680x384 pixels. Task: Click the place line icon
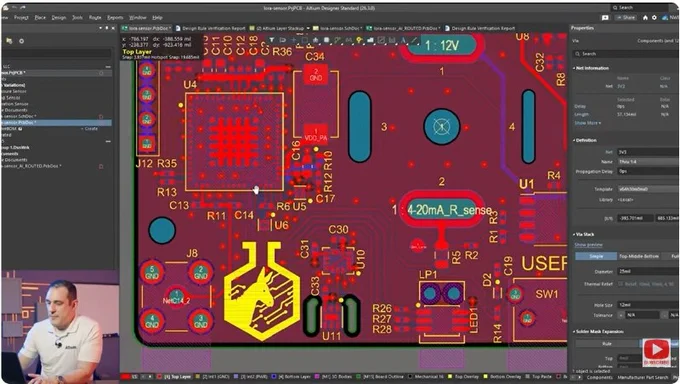coord(414,40)
